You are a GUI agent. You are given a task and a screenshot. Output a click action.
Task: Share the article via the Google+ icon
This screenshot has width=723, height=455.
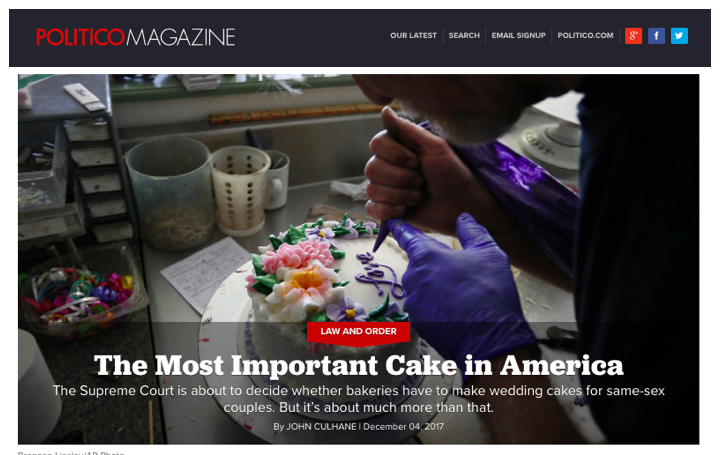tap(633, 35)
